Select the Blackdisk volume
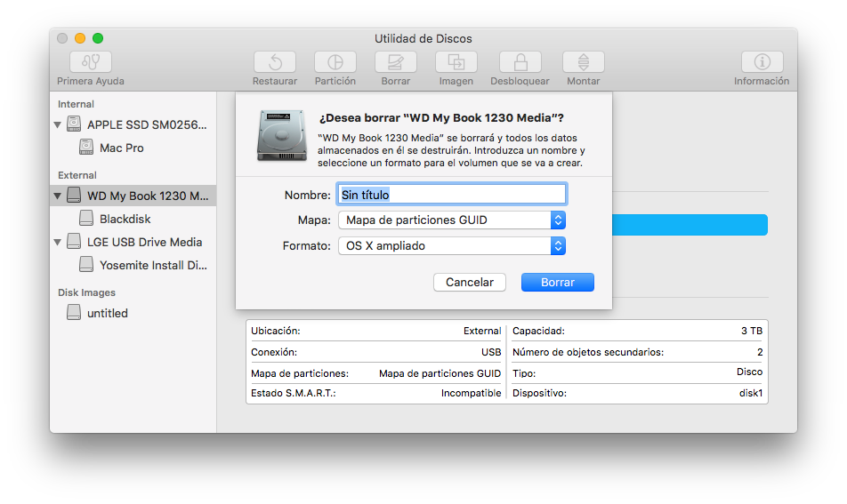 (x=133, y=219)
